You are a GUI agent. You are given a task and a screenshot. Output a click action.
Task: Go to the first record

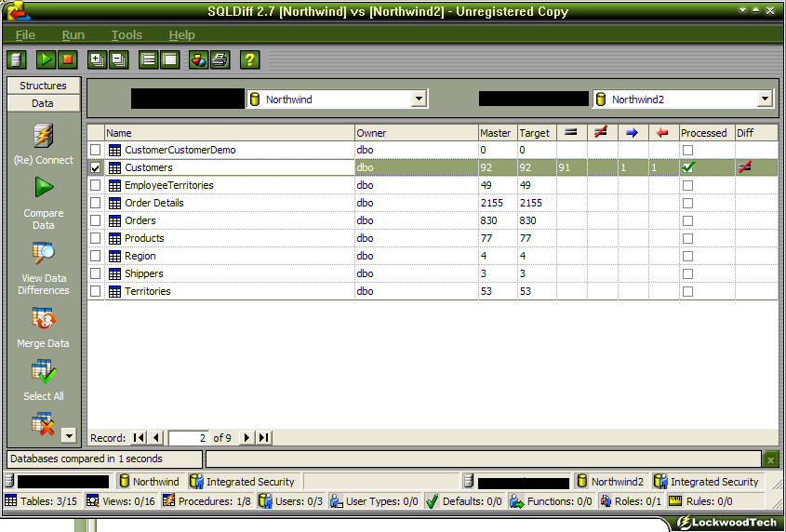pos(139,438)
